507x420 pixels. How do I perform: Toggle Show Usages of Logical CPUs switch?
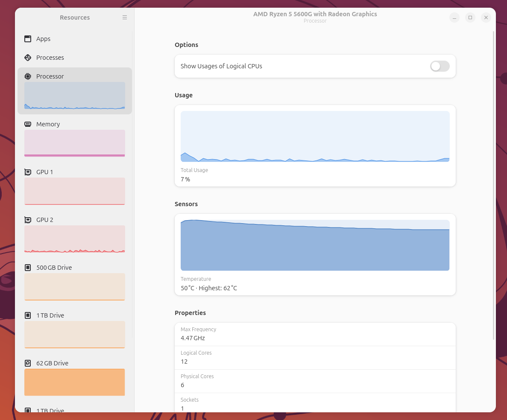440,66
